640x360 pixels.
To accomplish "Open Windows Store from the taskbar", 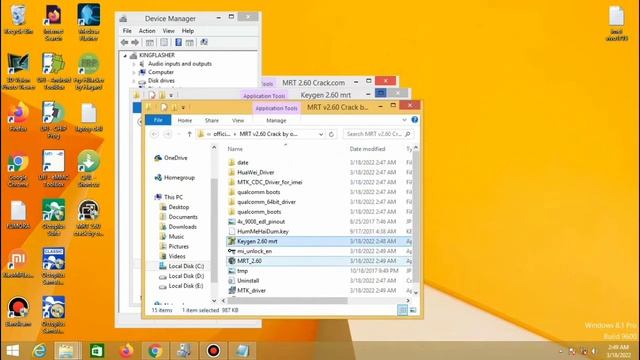I will click(x=97, y=351).
